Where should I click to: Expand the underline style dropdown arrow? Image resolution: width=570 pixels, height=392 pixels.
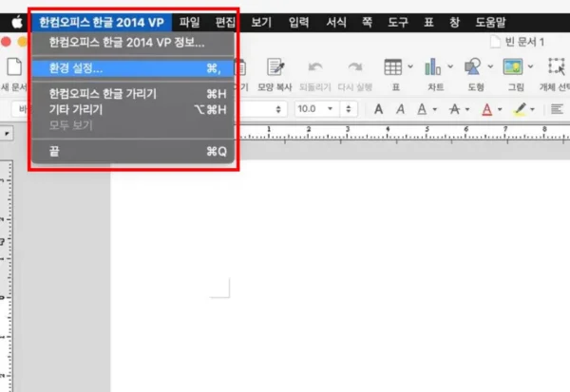[435, 109]
